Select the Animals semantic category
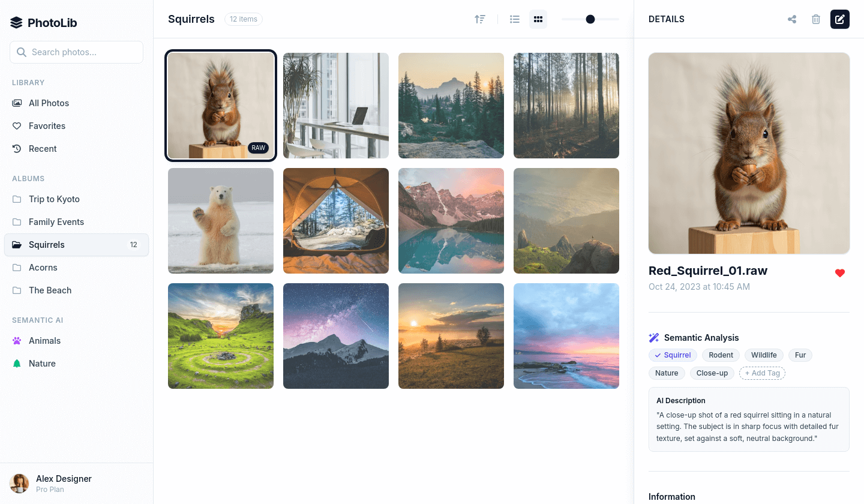The image size is (864, 504). pos(44,341)
